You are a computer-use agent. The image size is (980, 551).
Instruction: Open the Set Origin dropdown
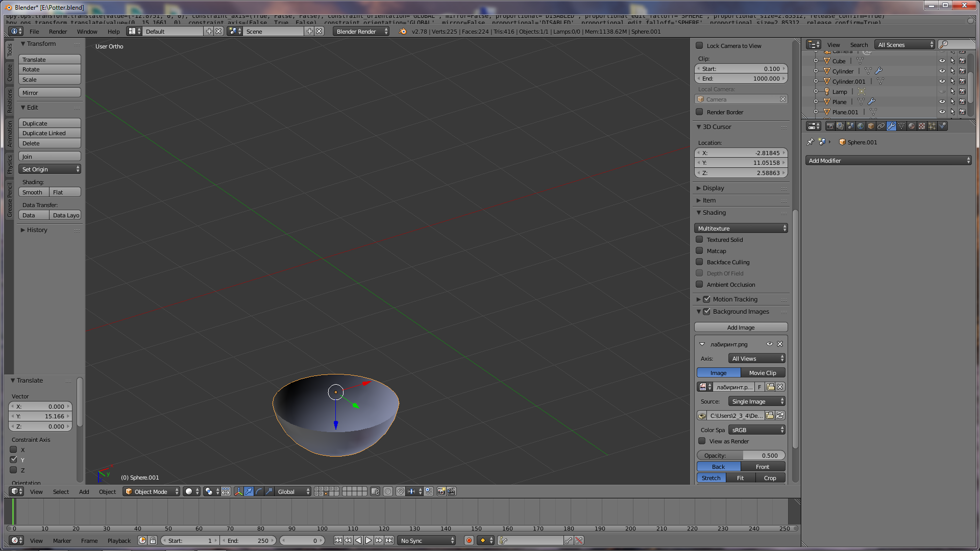[50, 169]
